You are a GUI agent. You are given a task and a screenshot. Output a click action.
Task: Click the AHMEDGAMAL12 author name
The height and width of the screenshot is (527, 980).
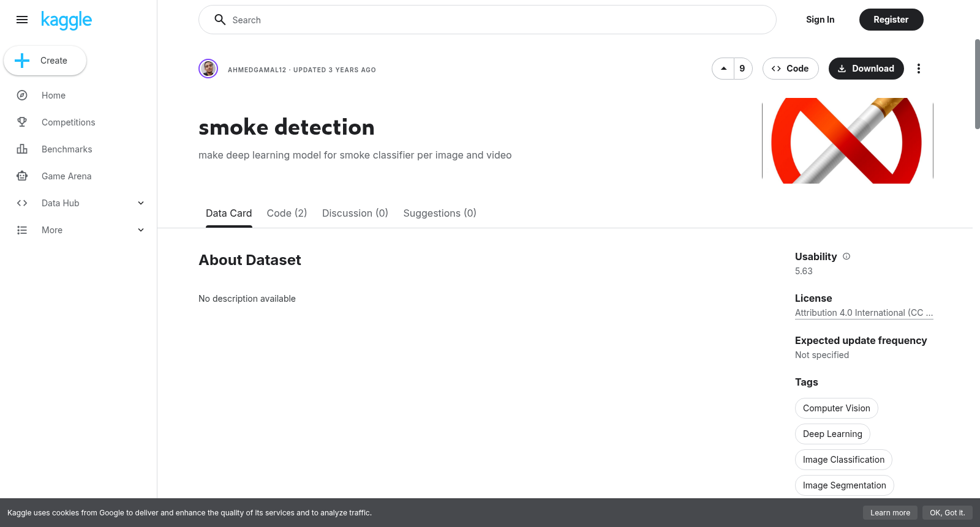point(257,70)
